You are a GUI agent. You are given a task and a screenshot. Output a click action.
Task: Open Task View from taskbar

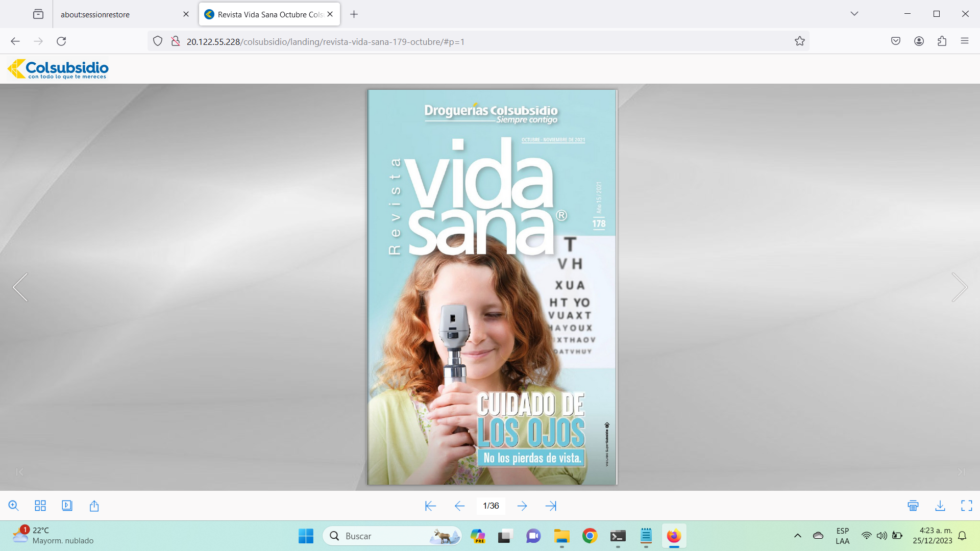click(504, 536)
